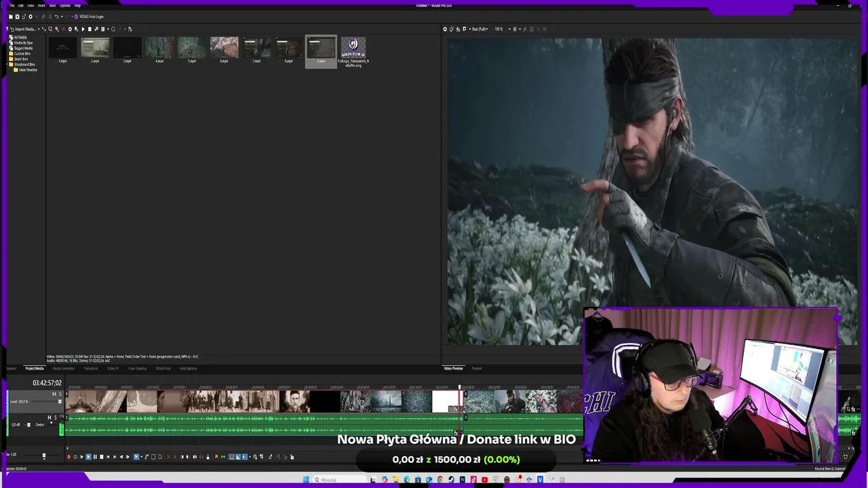The image size is (868, 488).
Task: Adjust the audio track volume slider
Action: [28, 425]
